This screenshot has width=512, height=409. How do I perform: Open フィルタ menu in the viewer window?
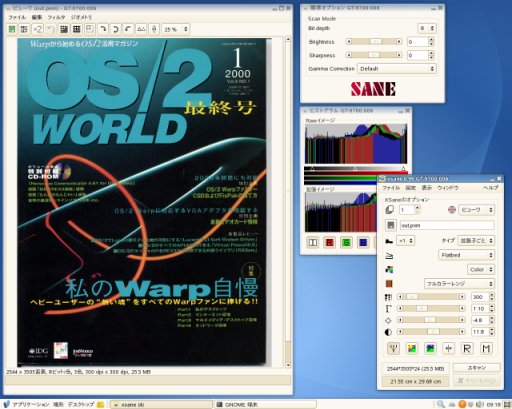pyautogui.click(x=56, y=17)
